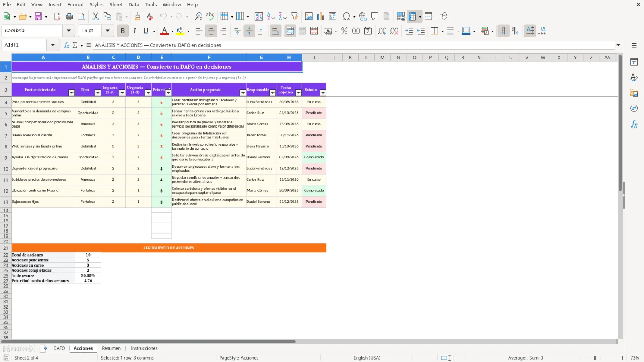Click the Format as Percent icon

[344, 31]
